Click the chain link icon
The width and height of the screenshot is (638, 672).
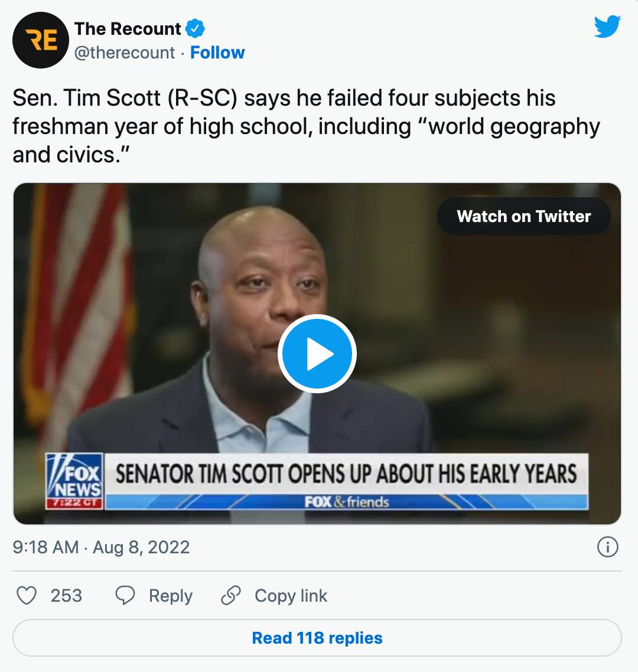point(230,596)
